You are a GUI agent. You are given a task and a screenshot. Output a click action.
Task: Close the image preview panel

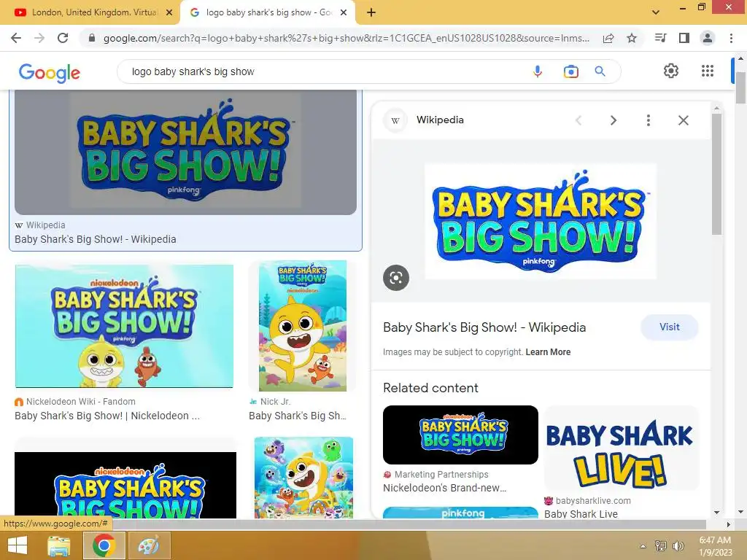point(683,120)
